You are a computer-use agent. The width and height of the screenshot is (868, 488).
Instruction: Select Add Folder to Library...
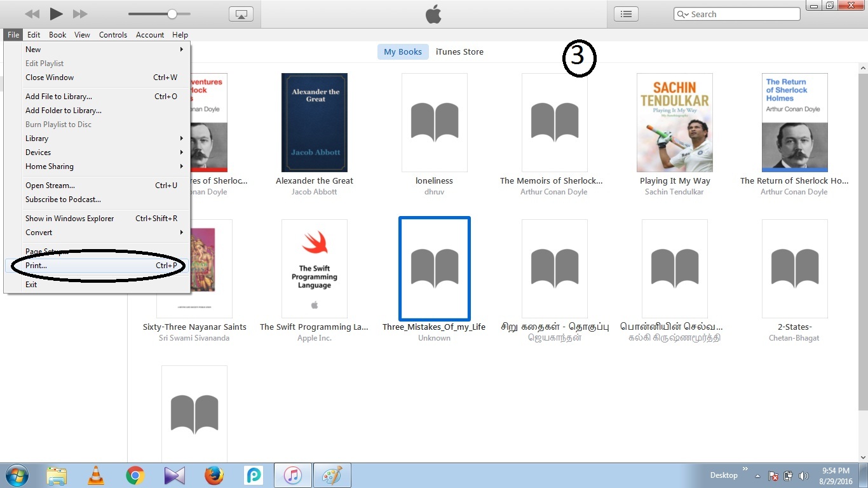[97, 111]
